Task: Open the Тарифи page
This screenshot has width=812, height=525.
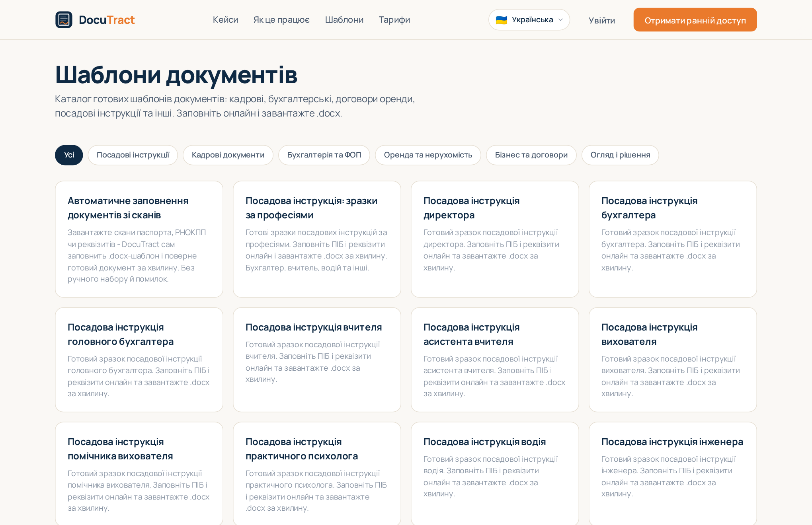Action: click(394, 20)
